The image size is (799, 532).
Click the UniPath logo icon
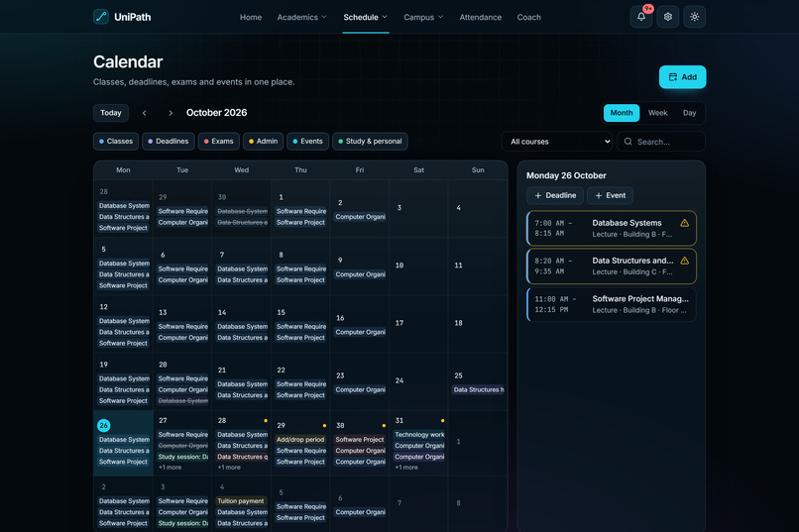click(101, 17)
